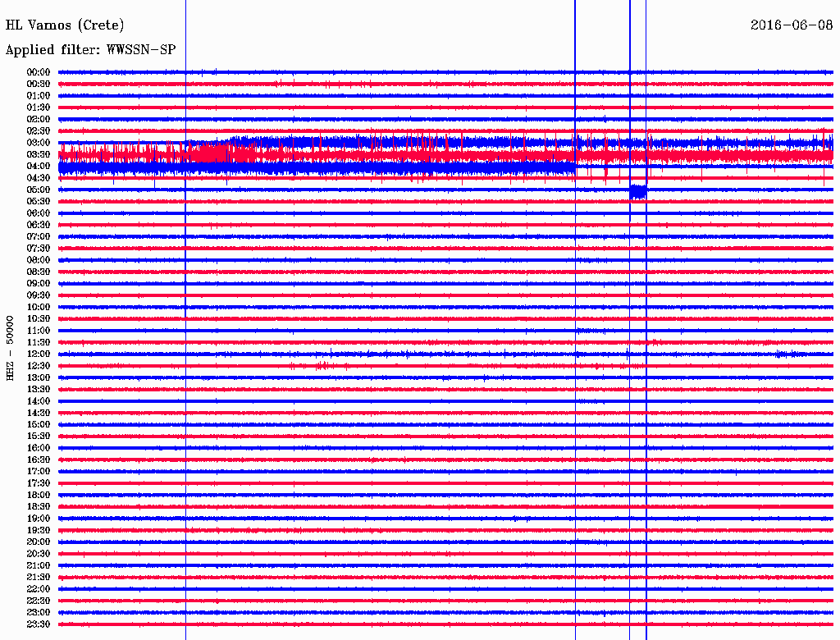Select the 16:00 time label

point(39,447)
